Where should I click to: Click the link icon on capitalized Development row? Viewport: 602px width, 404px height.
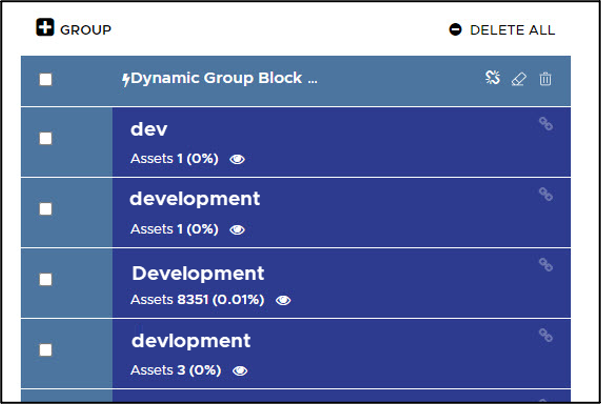click(x=546, y=265)
